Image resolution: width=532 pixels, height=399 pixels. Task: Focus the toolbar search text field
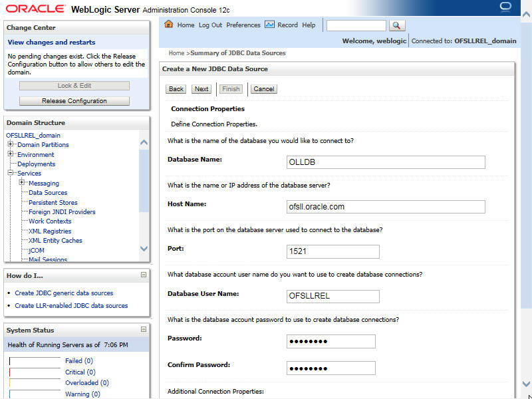coord(356,25)
